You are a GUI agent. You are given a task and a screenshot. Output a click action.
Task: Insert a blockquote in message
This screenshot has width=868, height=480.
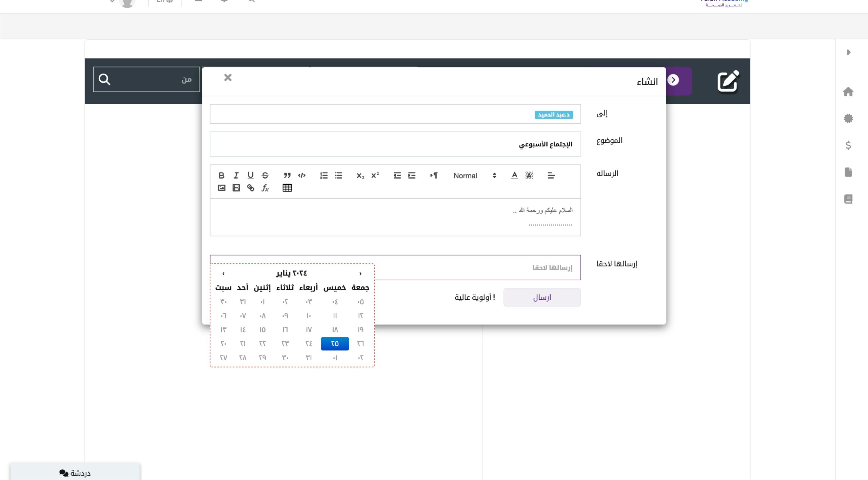tap(287, 175)
